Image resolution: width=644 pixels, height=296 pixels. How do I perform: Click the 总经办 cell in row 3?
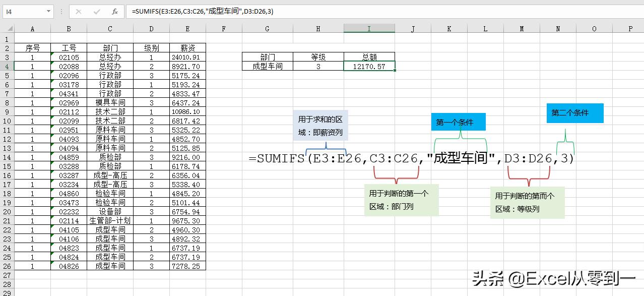[109, 57]
